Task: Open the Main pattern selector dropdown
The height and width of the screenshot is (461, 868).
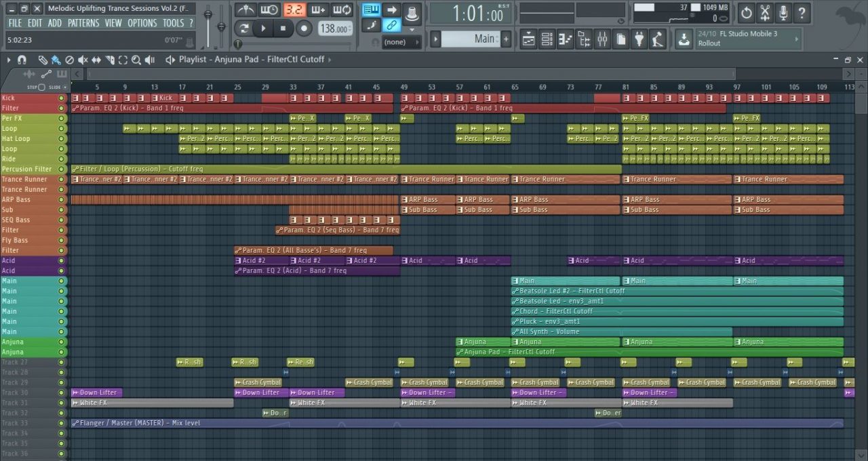Action: coord(475,39)
